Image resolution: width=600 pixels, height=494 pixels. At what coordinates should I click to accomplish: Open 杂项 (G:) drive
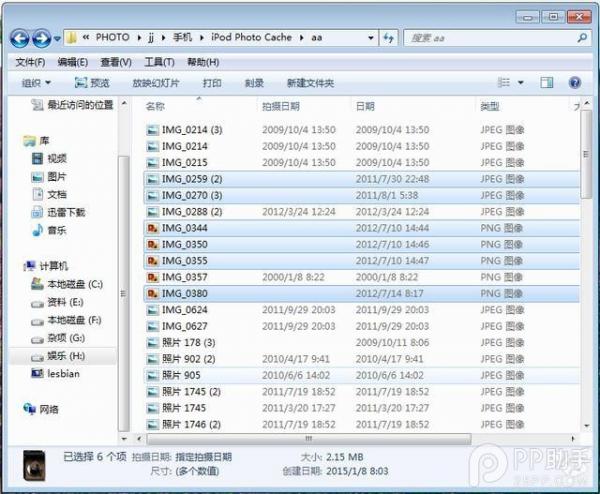[58, 338]
